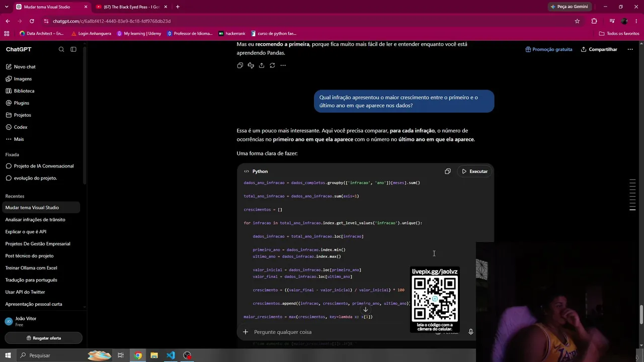View site information for chatgpt.com
The width and height of the screenshot is (644, 362).
(46, 21)
